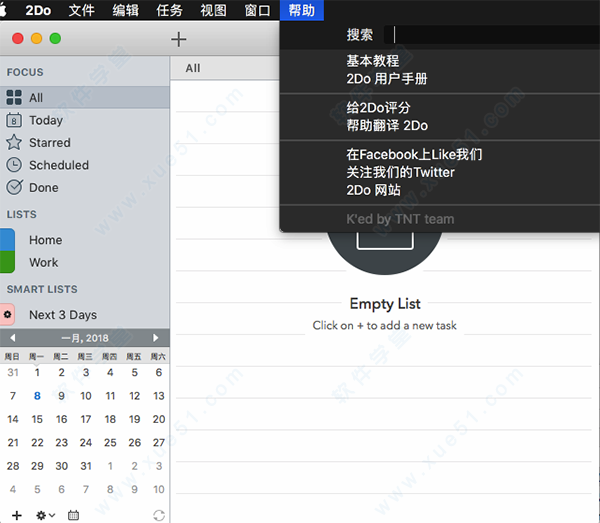Image resolution: width=600 pixels, height=523 pixels.
Task: Select date 22 in the calendar
Action: pos(37,443)
